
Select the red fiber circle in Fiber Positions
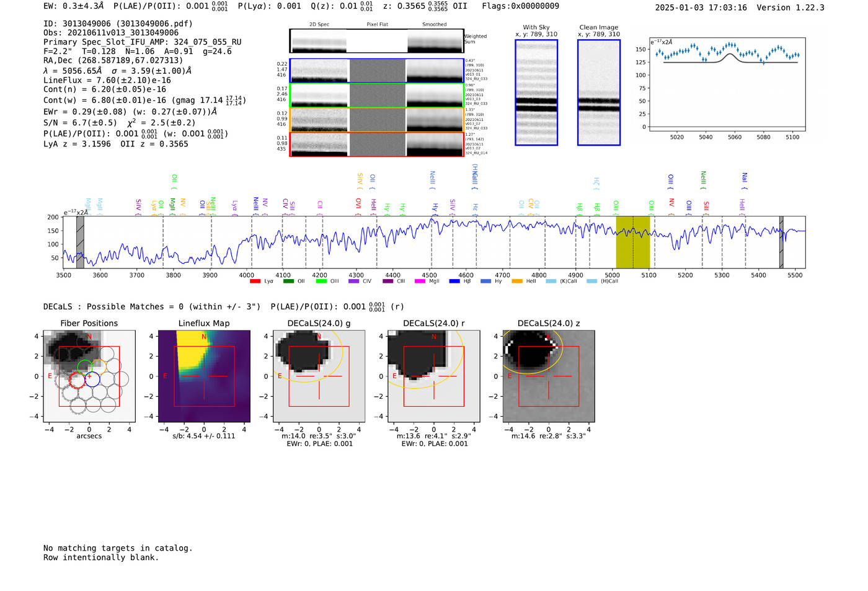(x=77, y=380)
